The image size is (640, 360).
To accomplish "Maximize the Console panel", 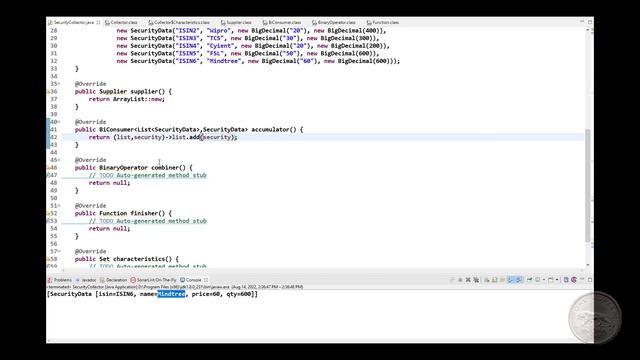I will click(590, 280).
